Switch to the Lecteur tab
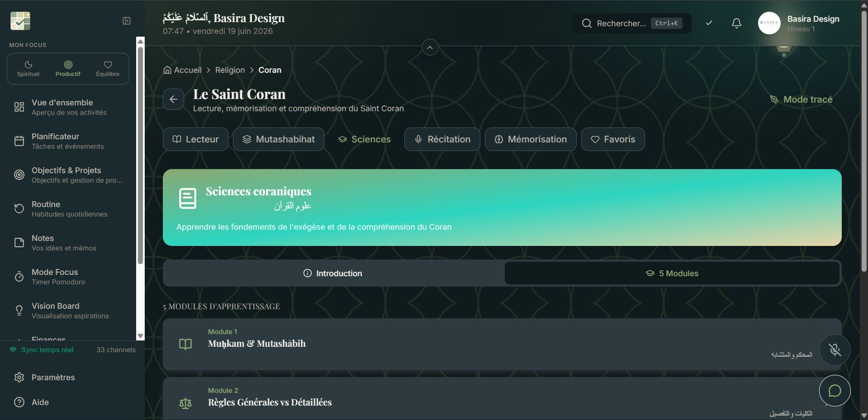Screen dimensions: 868x420 [x=195, y=139]
